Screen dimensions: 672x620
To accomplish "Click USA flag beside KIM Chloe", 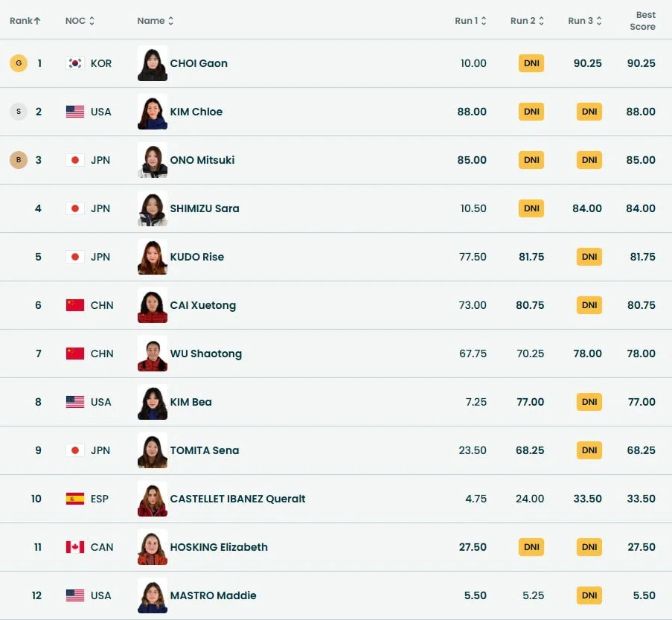I will click(x=75, y=112).
